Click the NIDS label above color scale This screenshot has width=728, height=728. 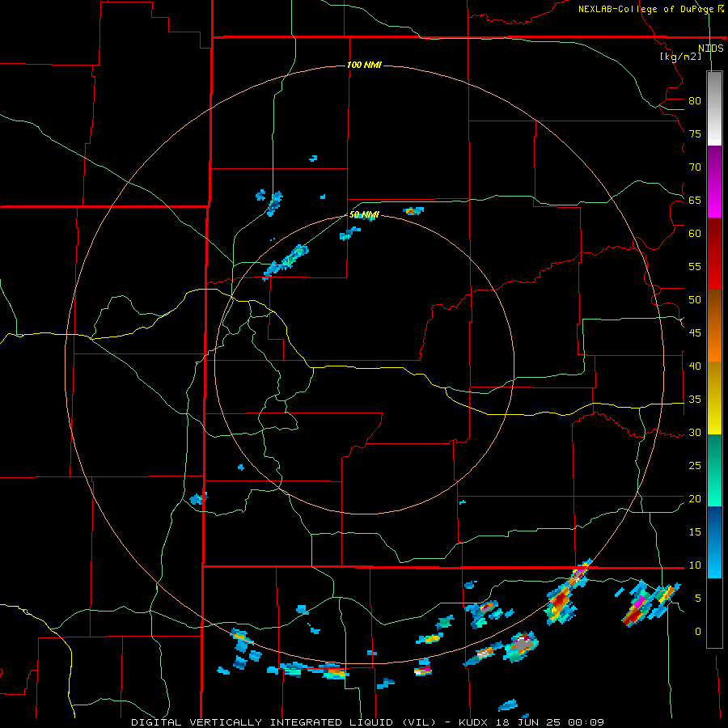point(710,49)
